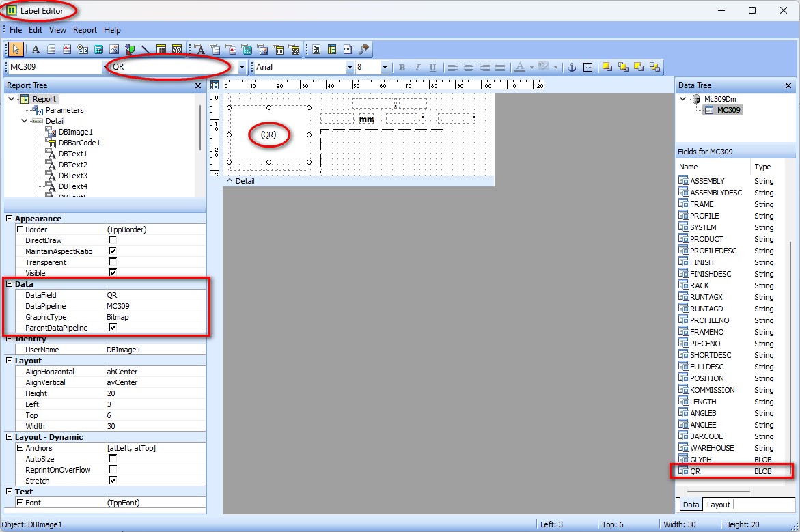Choose the Select Object arrow tool
Screen dimensions: 800x532
click(16, 49)
